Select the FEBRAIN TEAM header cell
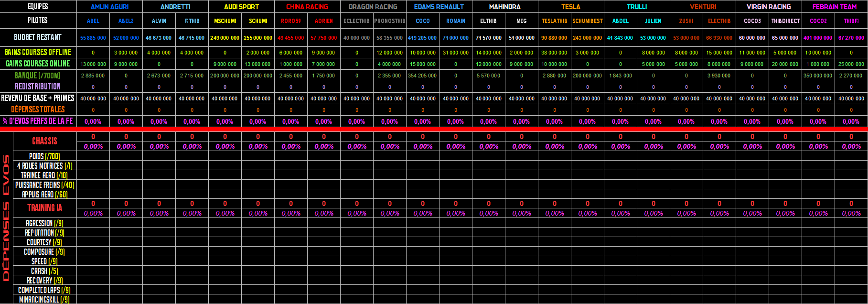This screenshot has width=868, height=304. click(x=835, y=7)
